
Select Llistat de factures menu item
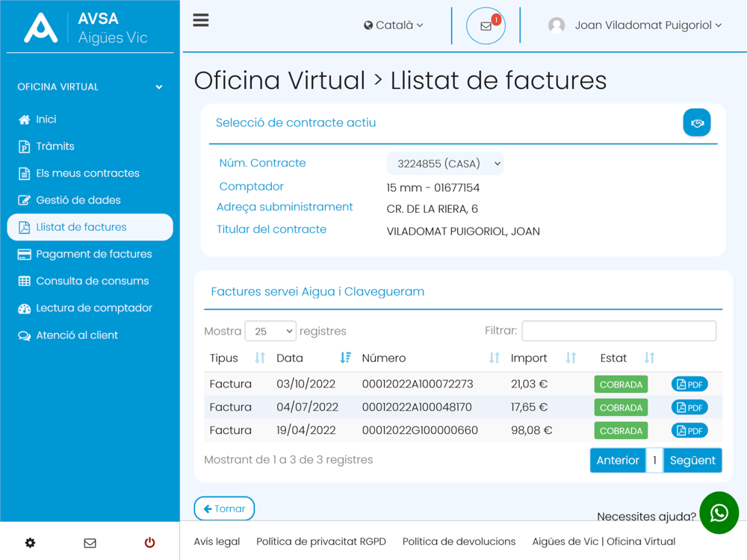(90, 227)
